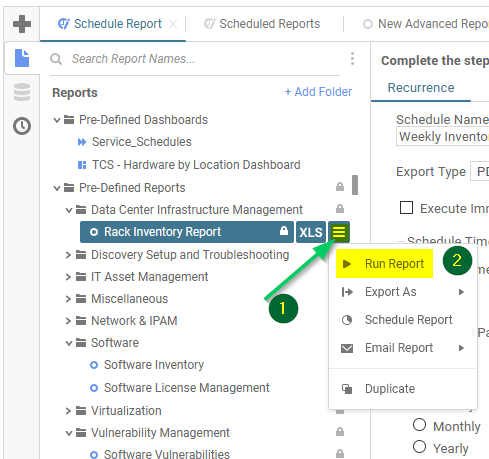
Task: Click Service_Schedules dashboard icon
Action: coord(82,142)
